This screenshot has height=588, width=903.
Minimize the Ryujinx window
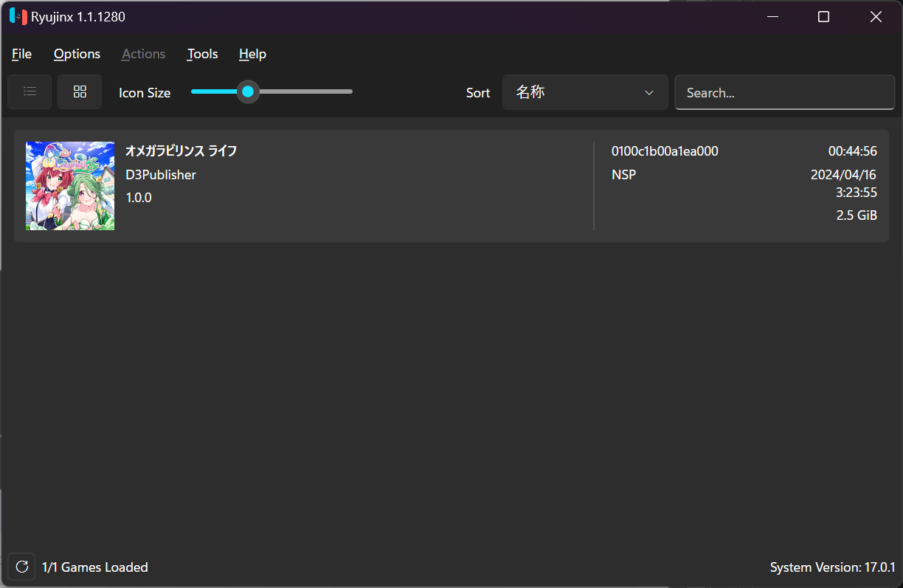tap(772, 16)
